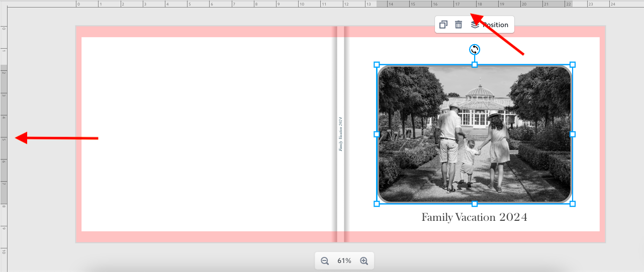Zoom out with the minus magnifier

click(325, 261)
